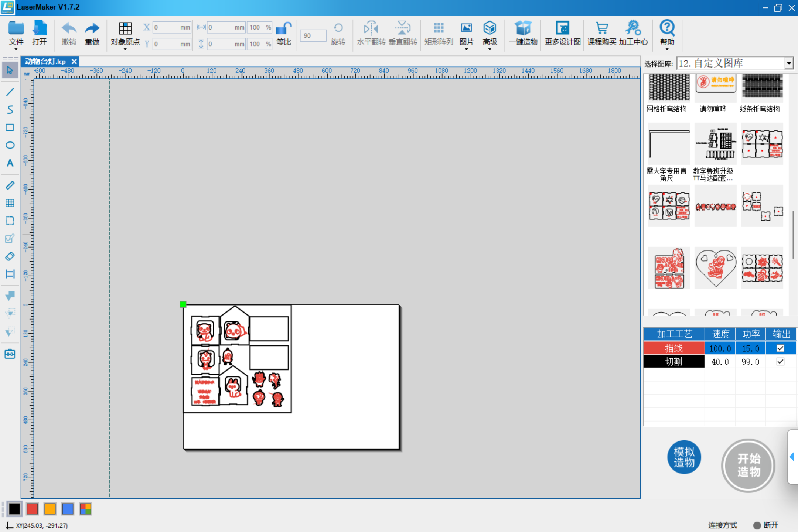The height and width of the screenshot is (532, 798).
Task: Uncheck output for 描线 row
Action: click(x=780, y=348)
